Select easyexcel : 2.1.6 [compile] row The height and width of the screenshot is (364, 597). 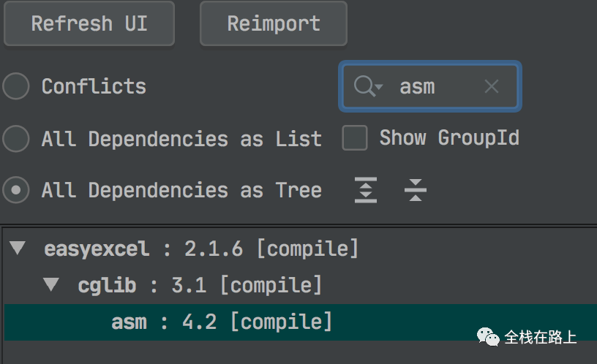click(x=300, y=249)
